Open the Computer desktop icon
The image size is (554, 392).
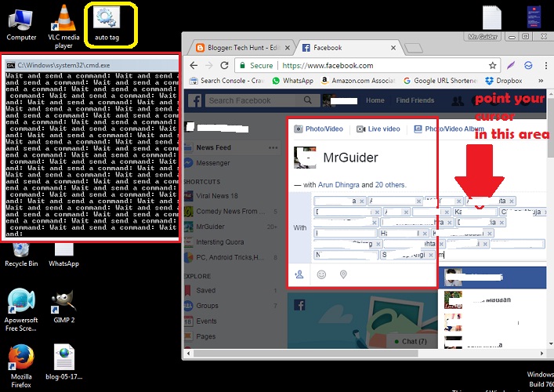point(21,25)
